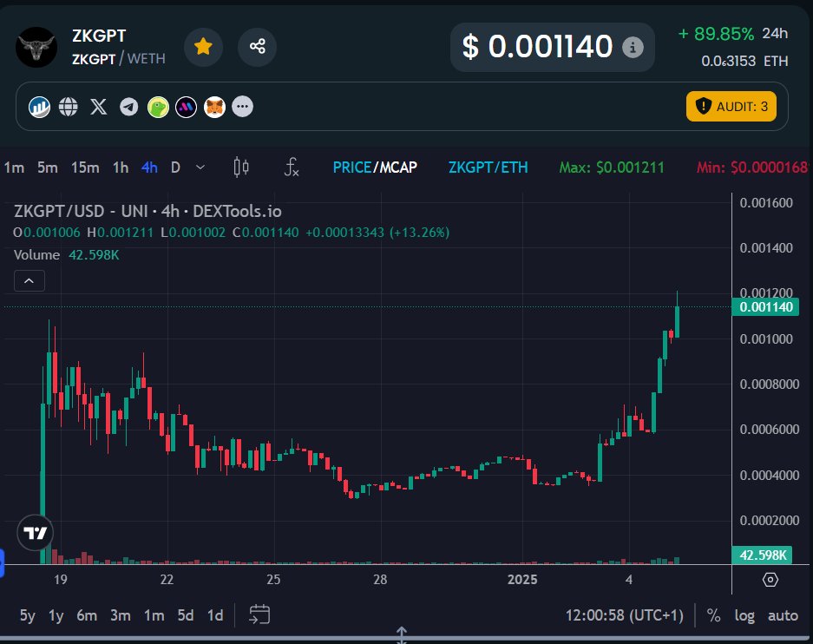Click the 0.001600 price axis label
The image size is (813, 644).
pyautogui.click(x=766, y=203)
